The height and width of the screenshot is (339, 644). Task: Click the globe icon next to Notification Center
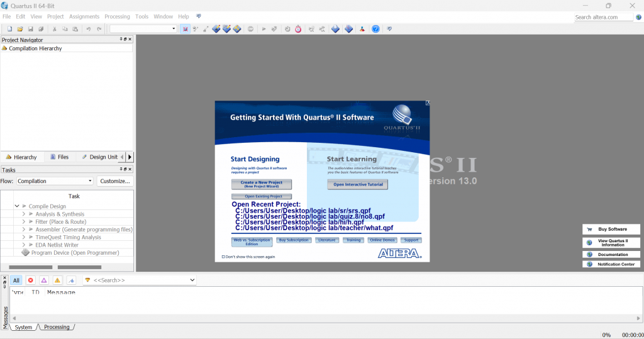(x=589, y=264)
